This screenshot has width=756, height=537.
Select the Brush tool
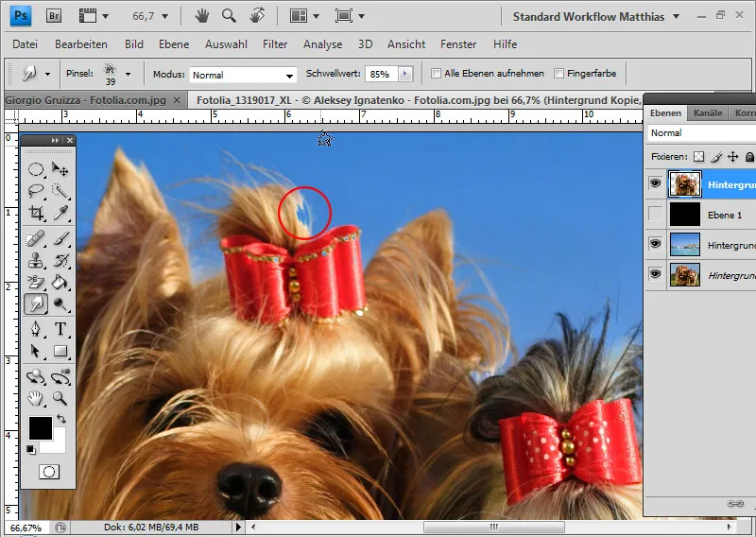point(60,238)
